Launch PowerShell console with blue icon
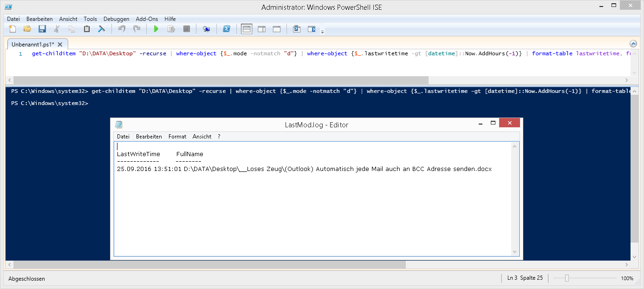 click(227, 29)
